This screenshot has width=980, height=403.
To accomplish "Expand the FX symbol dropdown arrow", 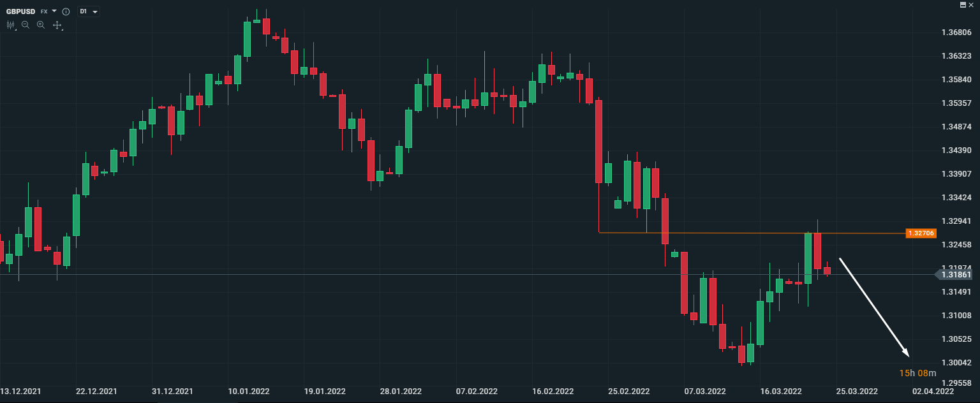I will pyautogui.click(x=54, y=11).
